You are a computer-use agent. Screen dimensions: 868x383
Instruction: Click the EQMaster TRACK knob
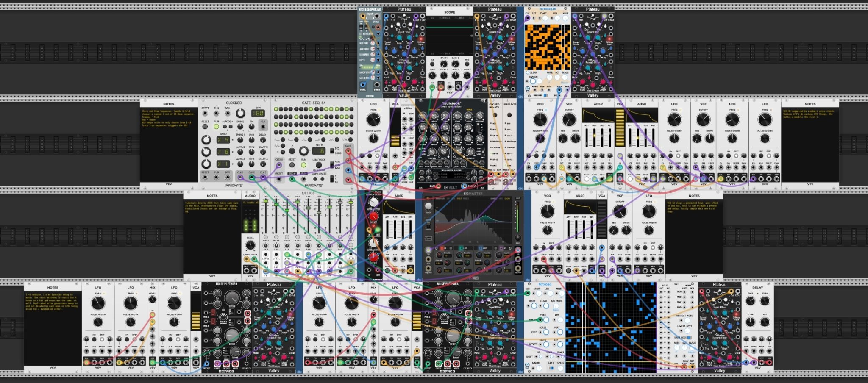pos(428,206)
